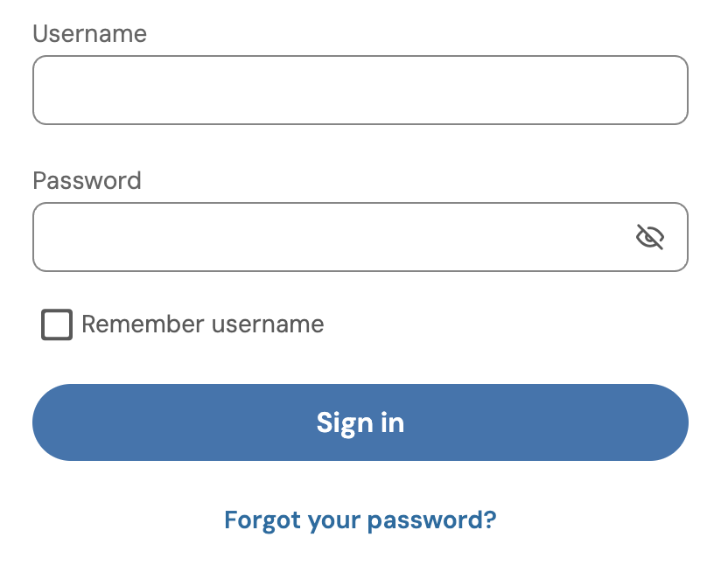Screen dimensions: 728x565
Task: Click the Username input field
Action: pos(360,90)
